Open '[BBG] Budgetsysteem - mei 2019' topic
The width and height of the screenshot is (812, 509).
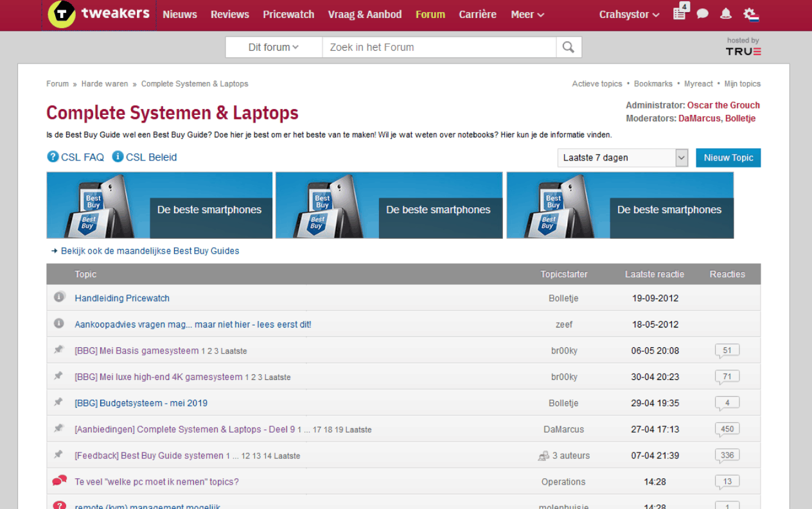[141, 403]
